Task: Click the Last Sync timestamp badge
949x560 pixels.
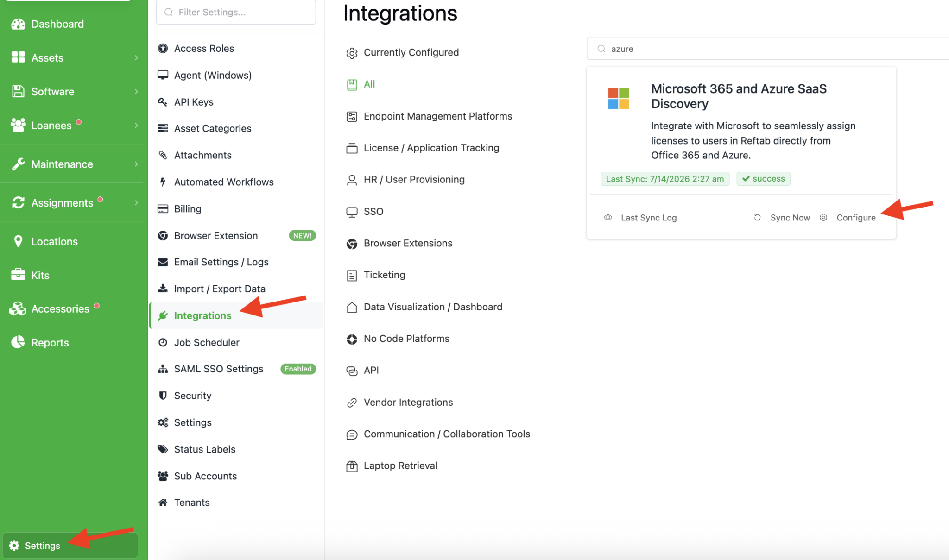Action: (665, 179)
